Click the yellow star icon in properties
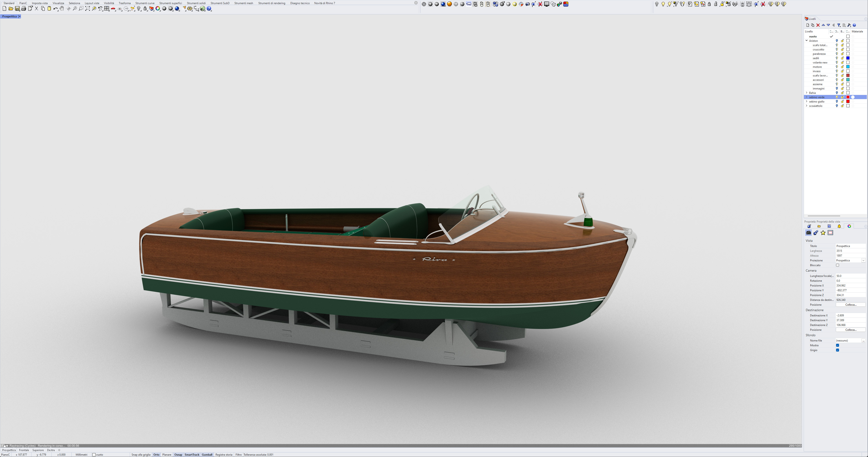 pyautogui.click(x=823, y=233)
